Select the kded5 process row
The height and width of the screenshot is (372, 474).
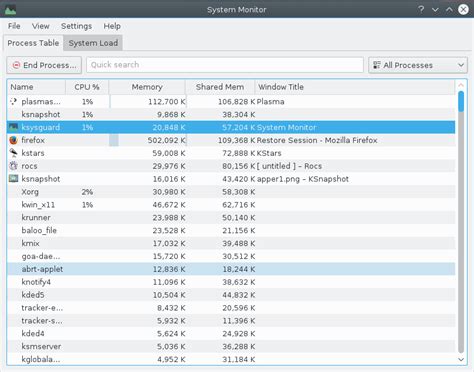pyautogui.click(x=231, y=295)
